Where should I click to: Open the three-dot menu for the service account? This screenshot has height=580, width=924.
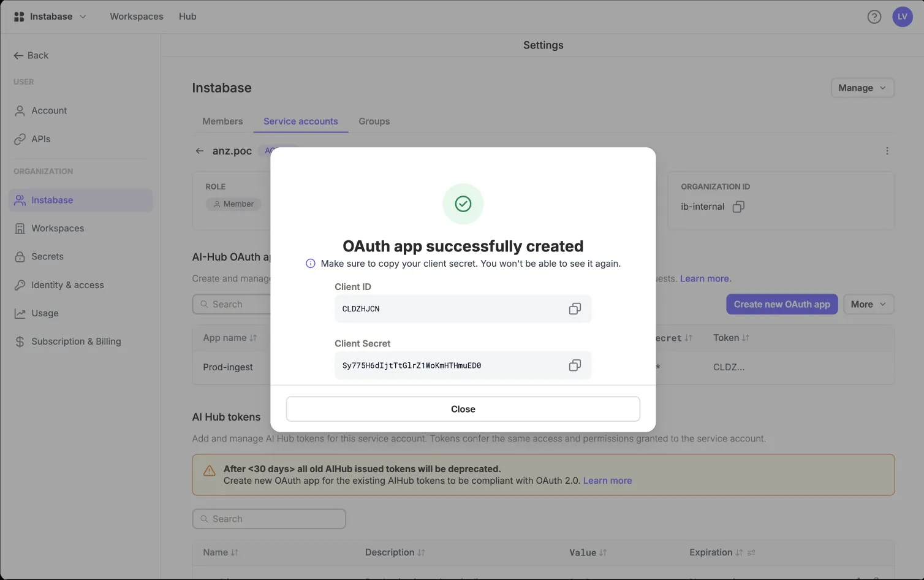coord(887,151)
